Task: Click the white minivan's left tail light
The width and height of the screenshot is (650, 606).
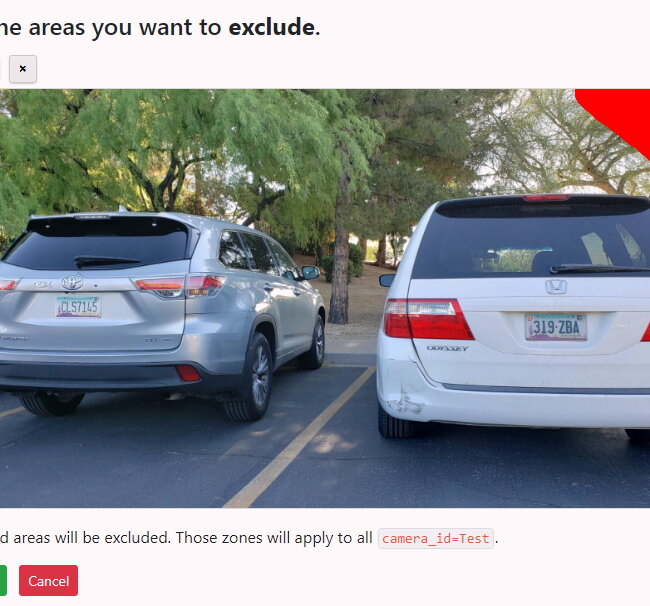Action: [427, 319]
